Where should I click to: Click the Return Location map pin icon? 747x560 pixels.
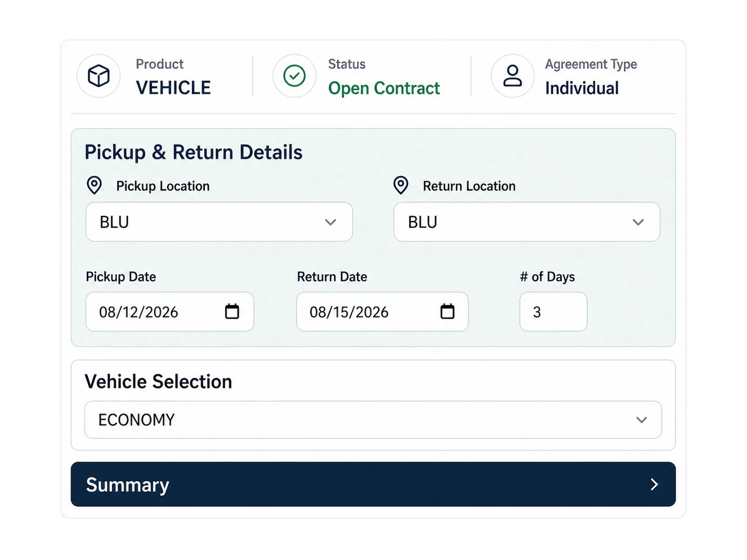pyautogui.click(x=401, y=185)
